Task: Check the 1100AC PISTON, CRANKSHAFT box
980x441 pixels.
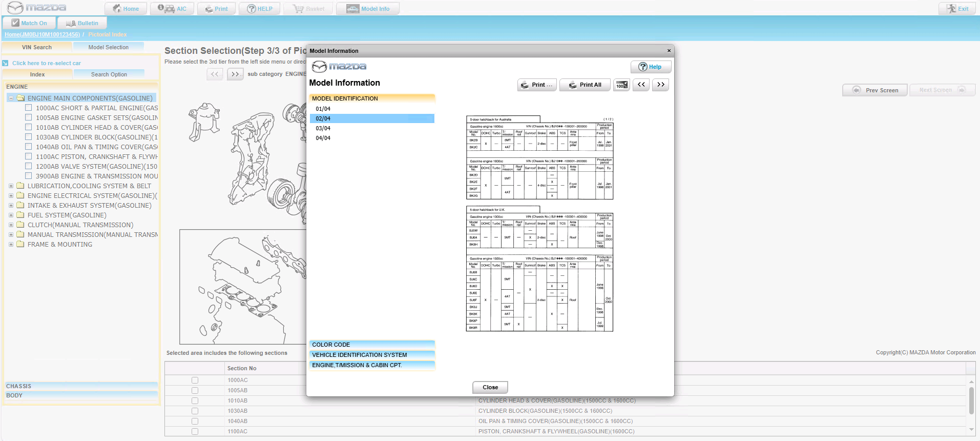Action: 29,156
